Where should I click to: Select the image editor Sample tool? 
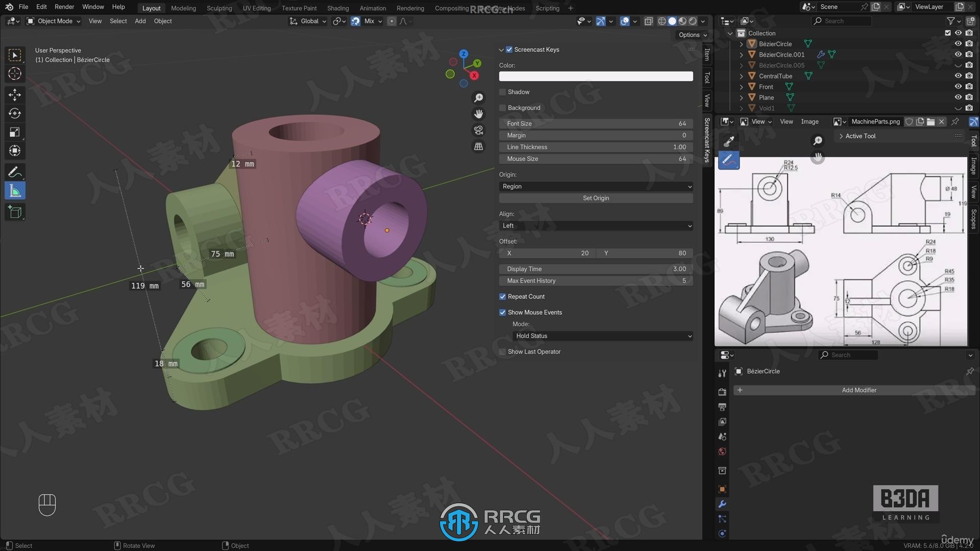pyautogui.click(x=729, y=141)
